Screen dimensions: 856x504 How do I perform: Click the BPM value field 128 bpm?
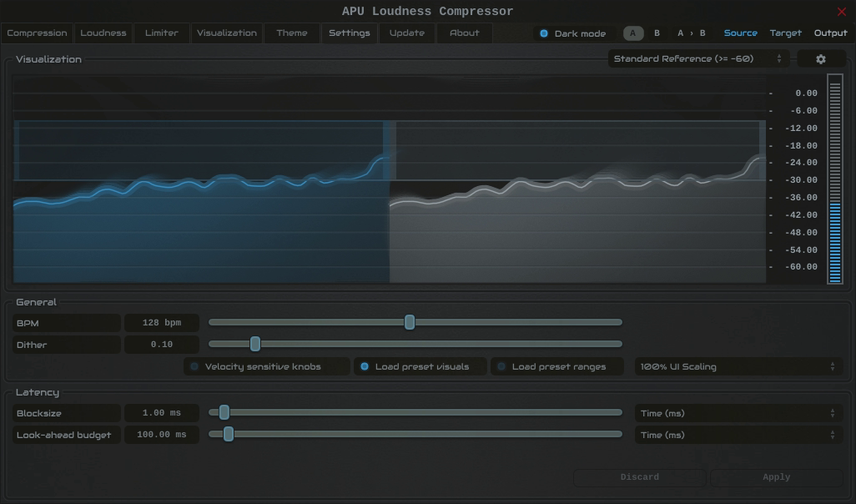[162, 323]
